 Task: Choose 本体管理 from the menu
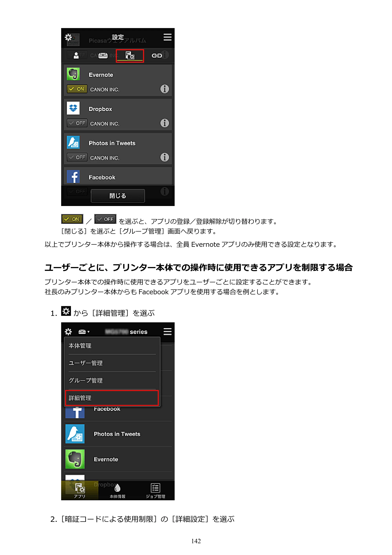coord(112,346)
